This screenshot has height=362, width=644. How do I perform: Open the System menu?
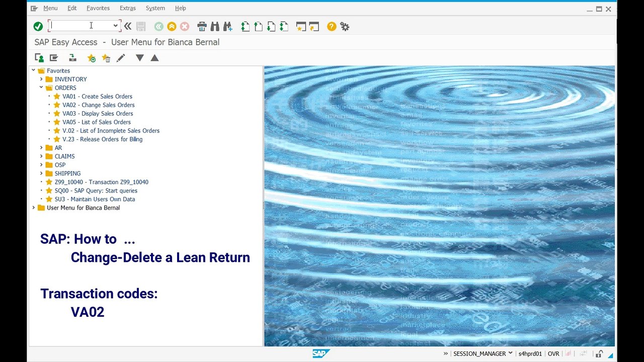(x=155, y=8)
